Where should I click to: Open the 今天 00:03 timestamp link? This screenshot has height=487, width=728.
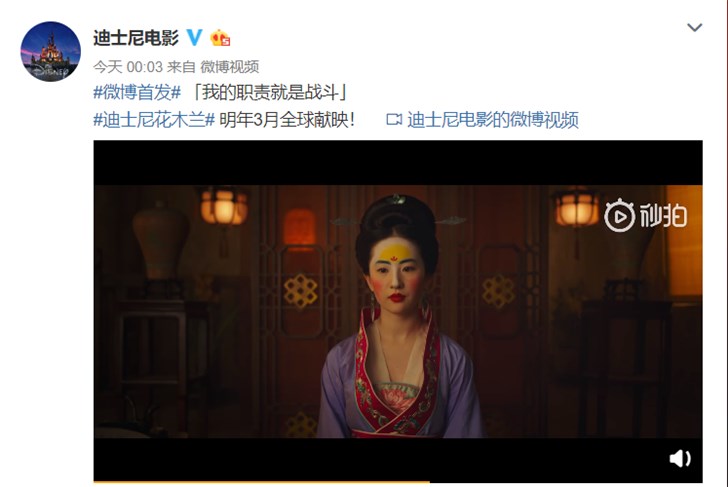point(128,67)
